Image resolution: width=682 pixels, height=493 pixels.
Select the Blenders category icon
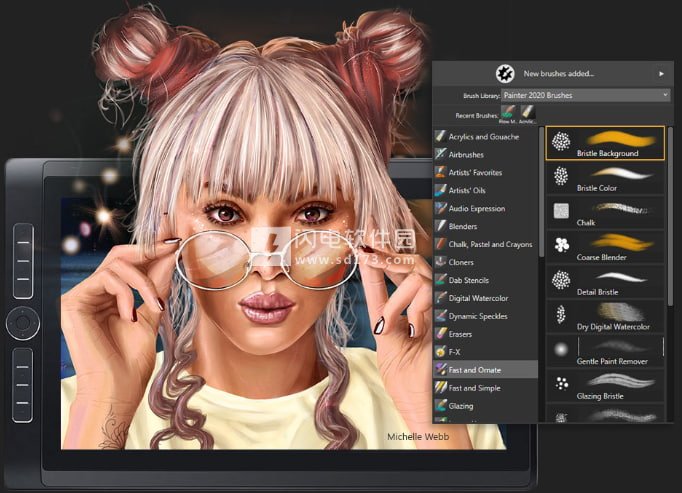pyautogui.click(x=441, y=226)
